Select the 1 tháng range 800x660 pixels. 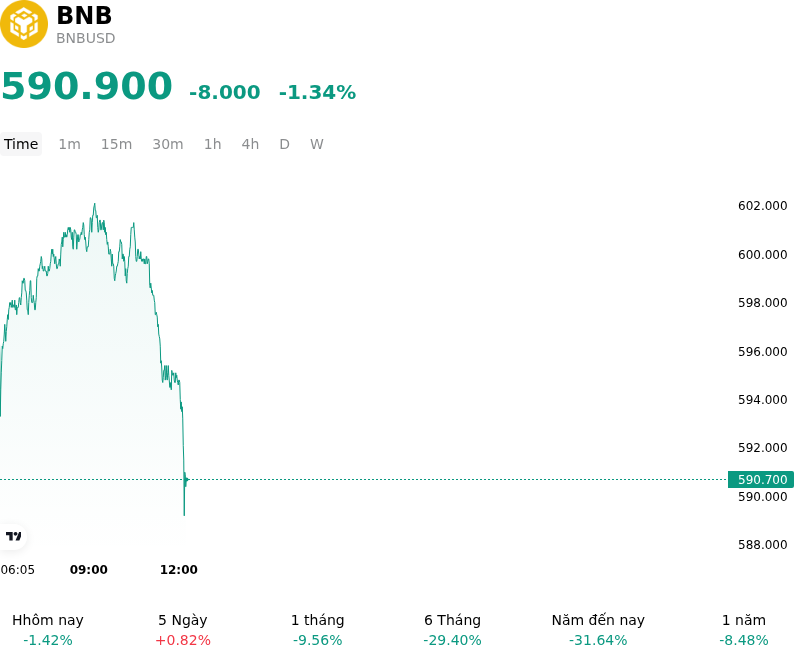pyautogui.click(x=317, y=630)
